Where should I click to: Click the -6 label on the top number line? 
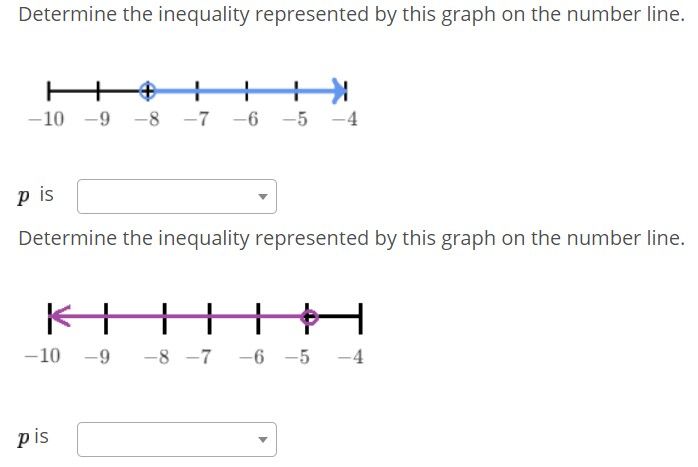[245, 120]
